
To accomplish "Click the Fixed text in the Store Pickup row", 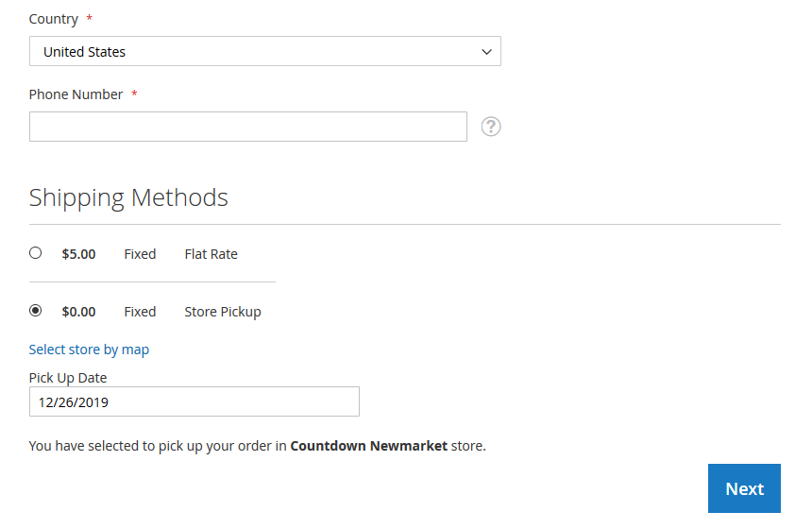I will tap(140, 312).
